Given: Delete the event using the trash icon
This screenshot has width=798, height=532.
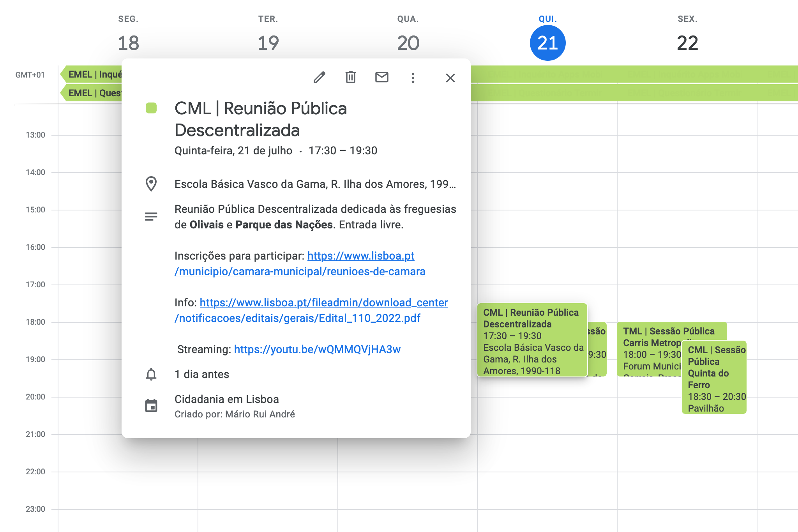Looking at the screenshot, I should (x=351, y=78).
